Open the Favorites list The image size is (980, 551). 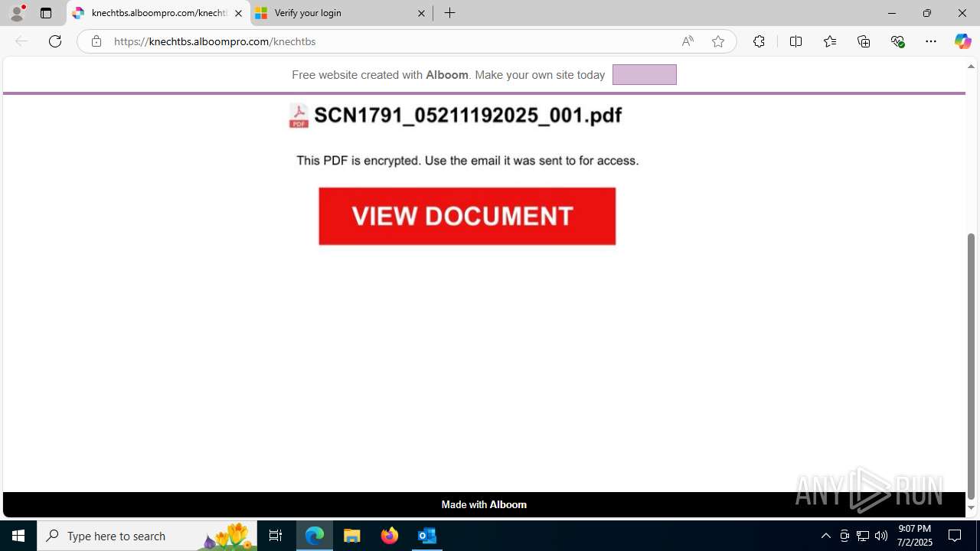coord(830,41)
